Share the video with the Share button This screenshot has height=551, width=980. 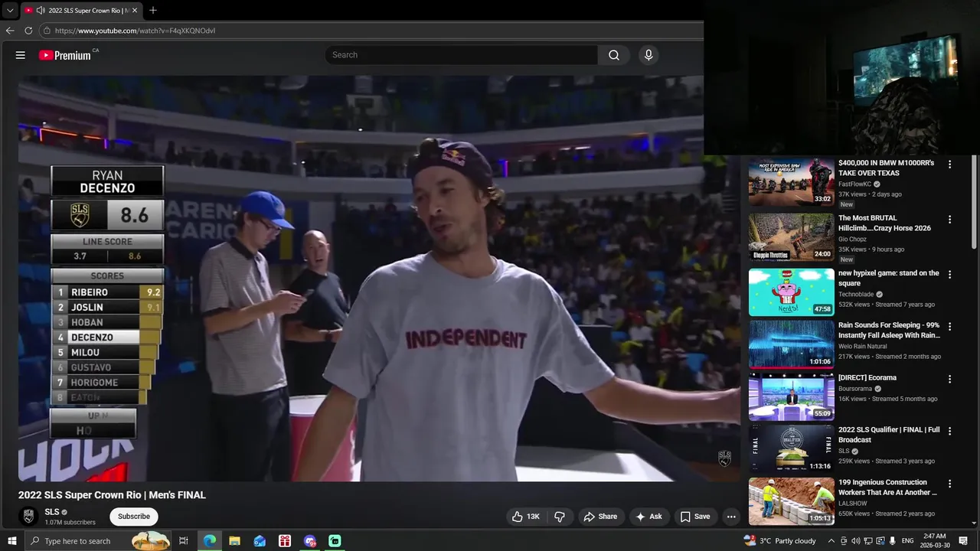tap(600, 517)
